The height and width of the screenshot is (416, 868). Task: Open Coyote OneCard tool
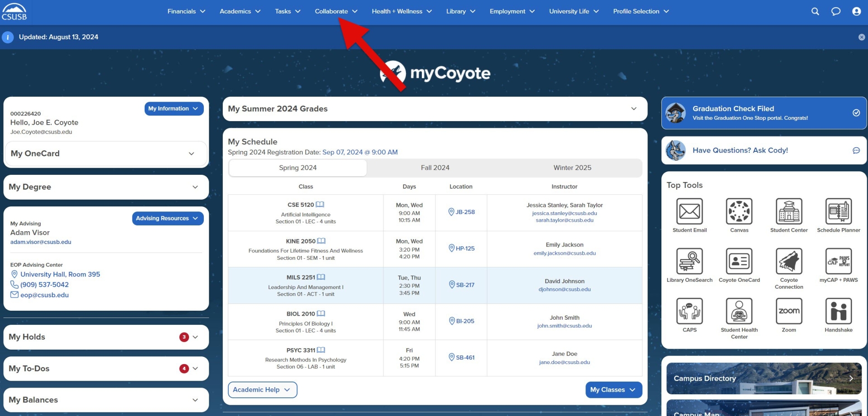(739, 261)
